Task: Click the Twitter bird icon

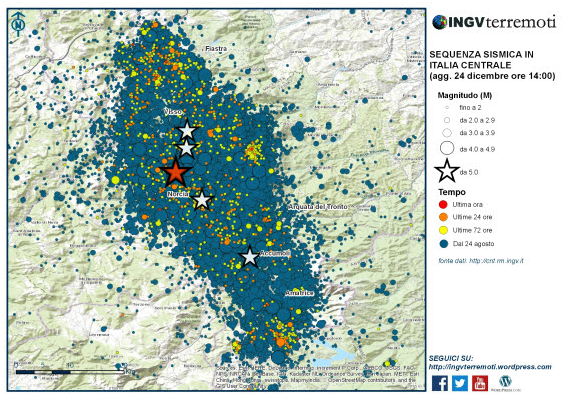Action: pyautogui.click(x=460, y=383)
